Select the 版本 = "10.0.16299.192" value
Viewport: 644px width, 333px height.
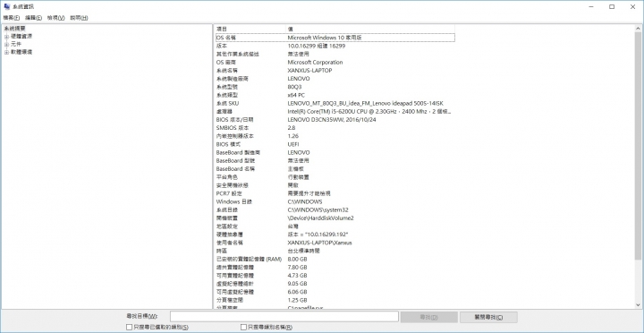(318, 235)
